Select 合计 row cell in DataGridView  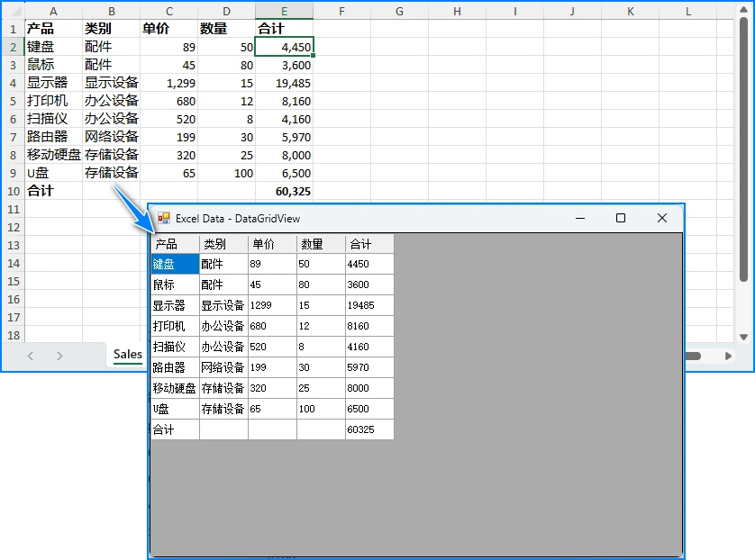[176, 429]
